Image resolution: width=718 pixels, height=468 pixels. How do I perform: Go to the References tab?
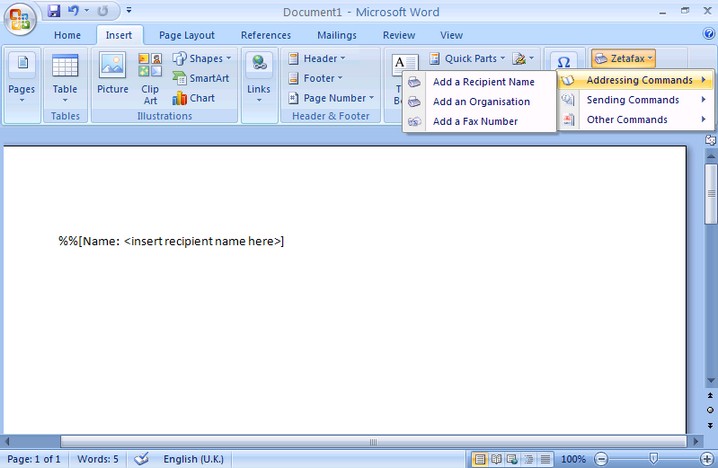[266, 35]
